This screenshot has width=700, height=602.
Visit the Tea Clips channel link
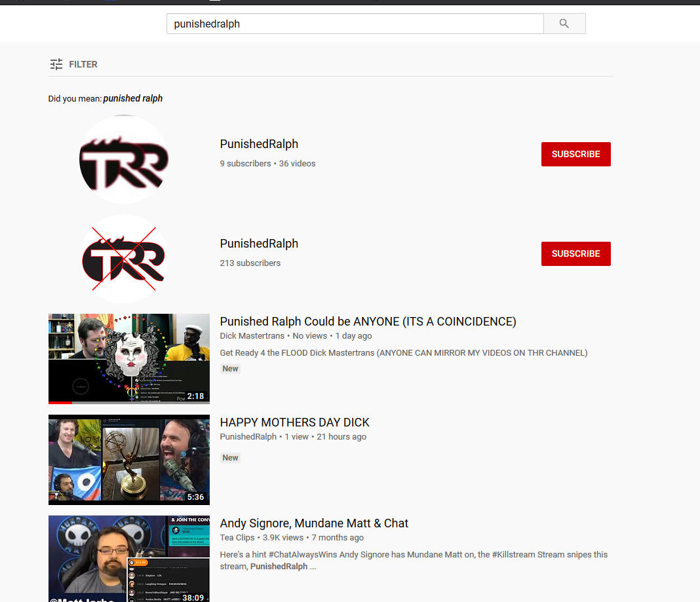[237, 537]
